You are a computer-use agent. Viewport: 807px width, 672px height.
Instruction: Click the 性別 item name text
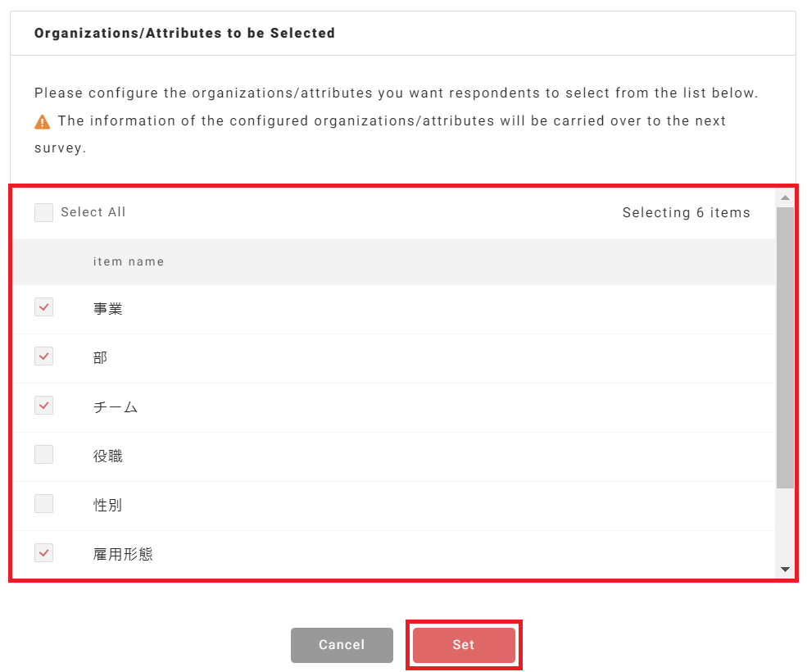pos(108,506)
